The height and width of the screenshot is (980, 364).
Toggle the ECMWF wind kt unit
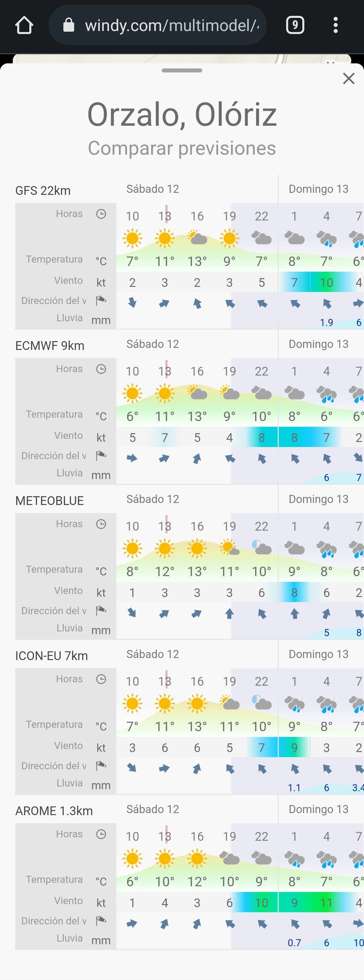tap(101, 438)
